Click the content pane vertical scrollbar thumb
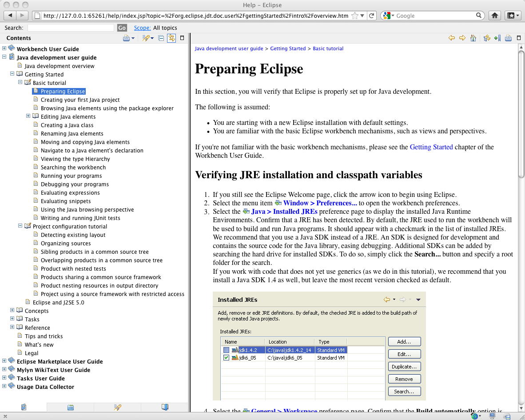The image size is (525, 420). [x=521, y=114]
